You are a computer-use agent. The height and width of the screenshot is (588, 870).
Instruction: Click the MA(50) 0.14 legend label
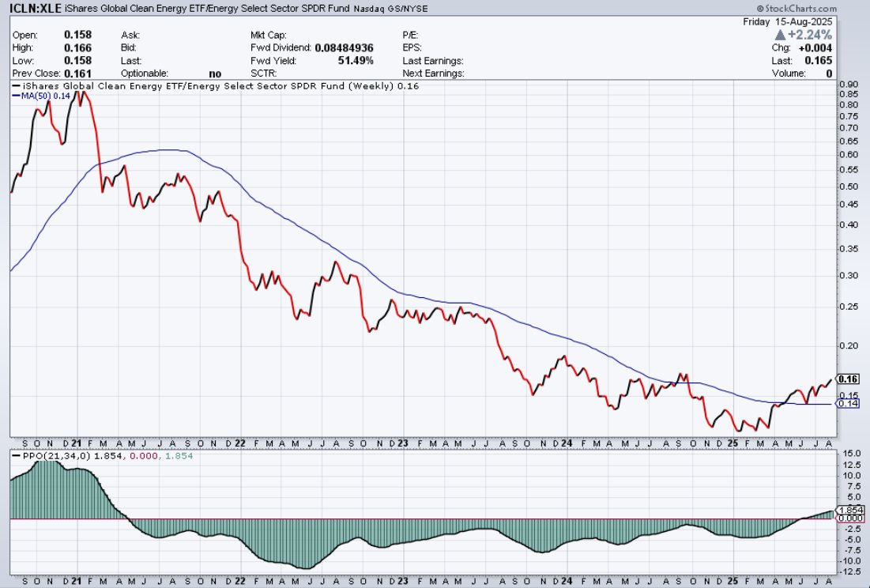tap(46, 96)
